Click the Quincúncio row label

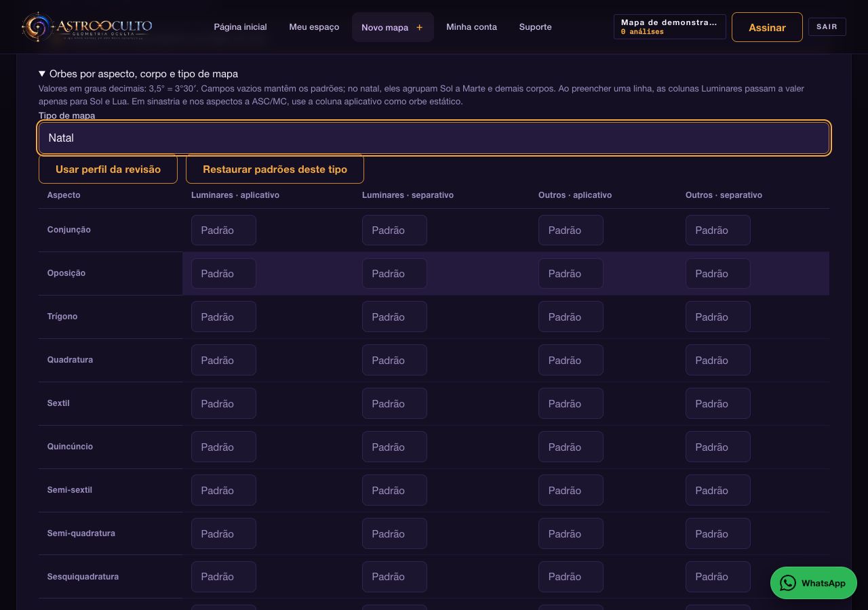(x=71, y=447)
